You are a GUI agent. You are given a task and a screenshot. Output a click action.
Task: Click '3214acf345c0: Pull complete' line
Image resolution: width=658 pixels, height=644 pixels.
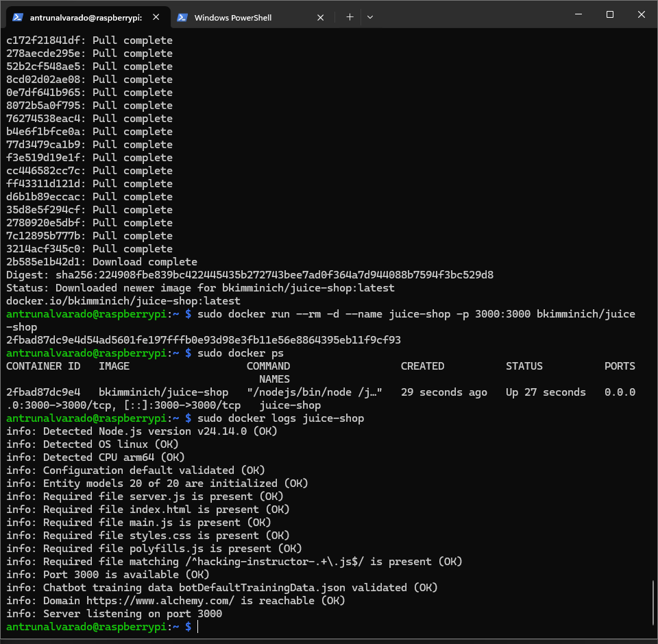tap(89, 249)
